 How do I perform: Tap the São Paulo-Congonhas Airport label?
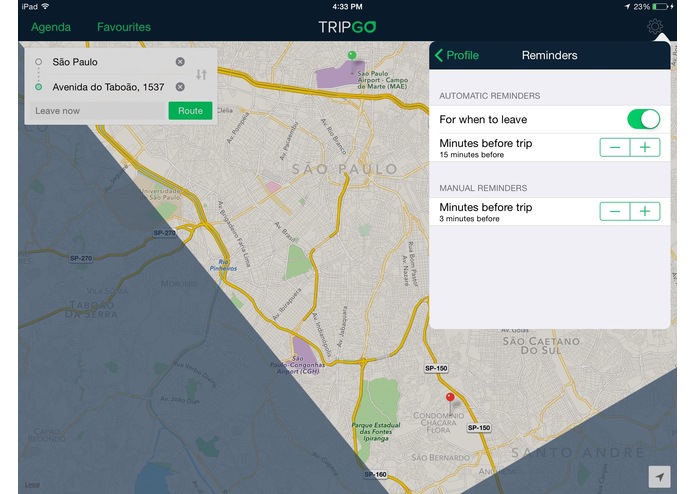298,365
